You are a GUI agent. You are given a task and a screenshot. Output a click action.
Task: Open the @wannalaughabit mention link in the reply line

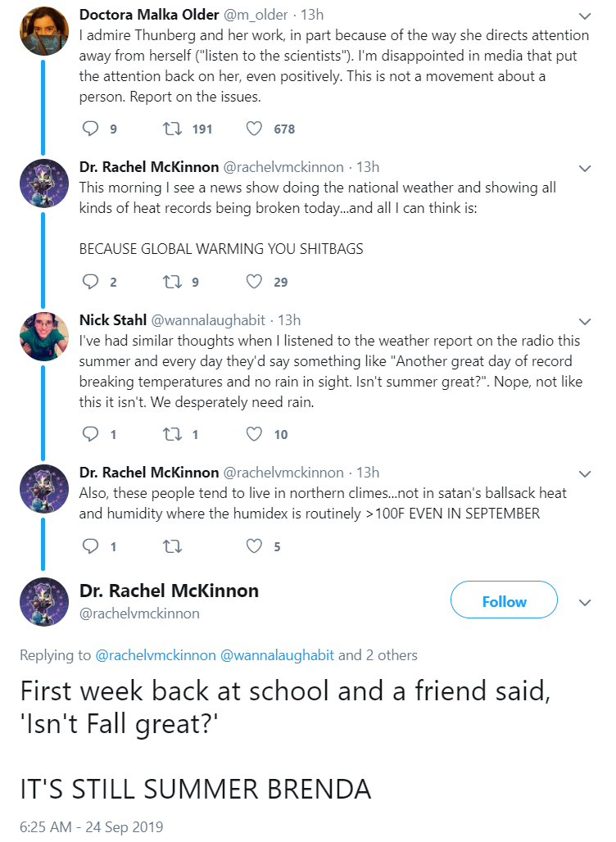(x=277, y=655)
